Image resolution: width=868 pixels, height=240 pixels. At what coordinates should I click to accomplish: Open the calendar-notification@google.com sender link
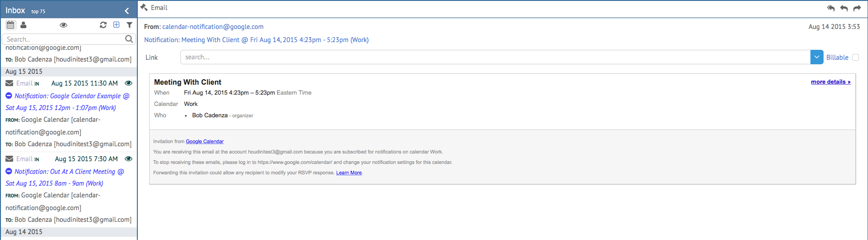pyautogui.click(x=213, y=27)
